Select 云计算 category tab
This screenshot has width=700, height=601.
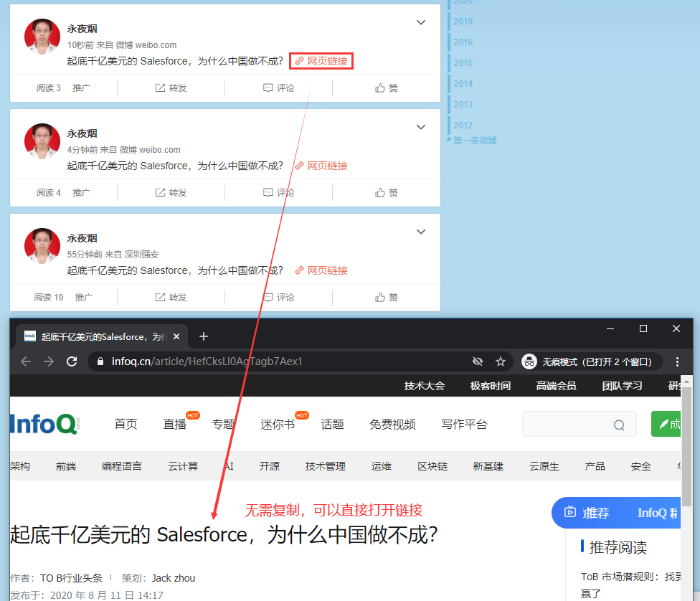point(183,466)
